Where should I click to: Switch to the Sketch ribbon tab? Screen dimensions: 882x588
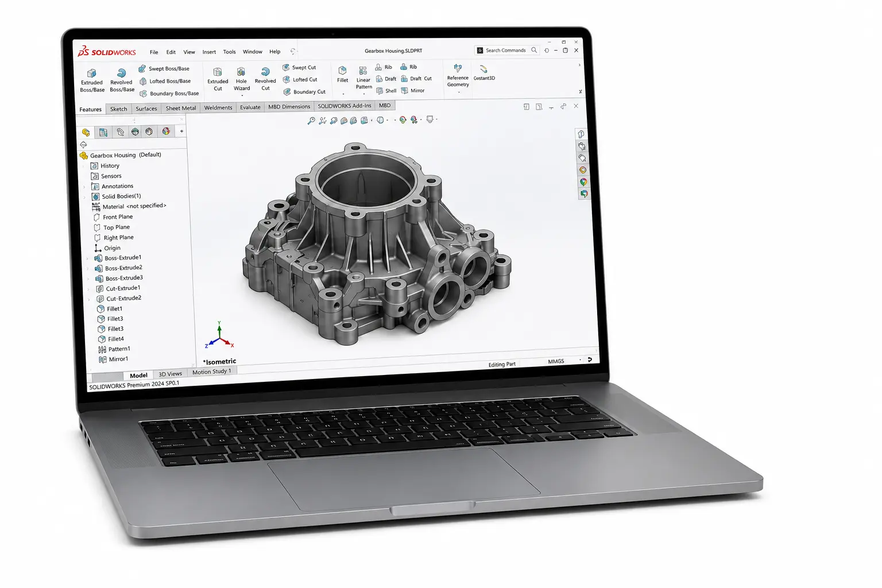119,109
